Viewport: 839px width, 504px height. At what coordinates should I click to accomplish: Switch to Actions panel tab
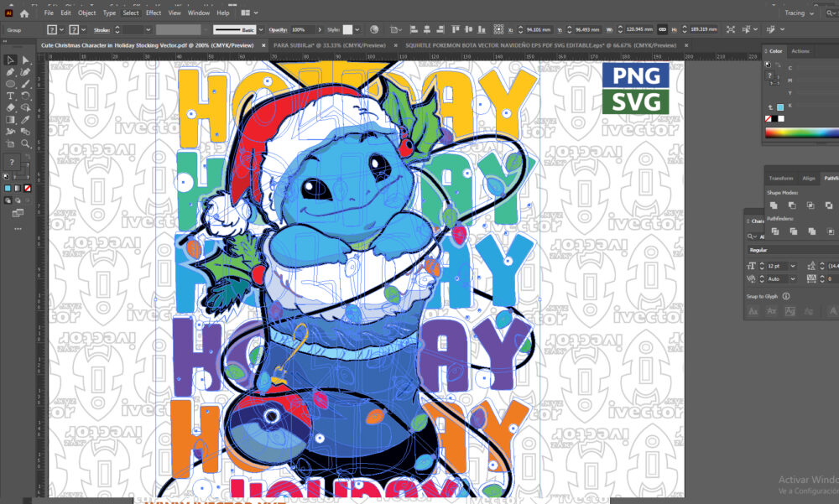[800, 51]
